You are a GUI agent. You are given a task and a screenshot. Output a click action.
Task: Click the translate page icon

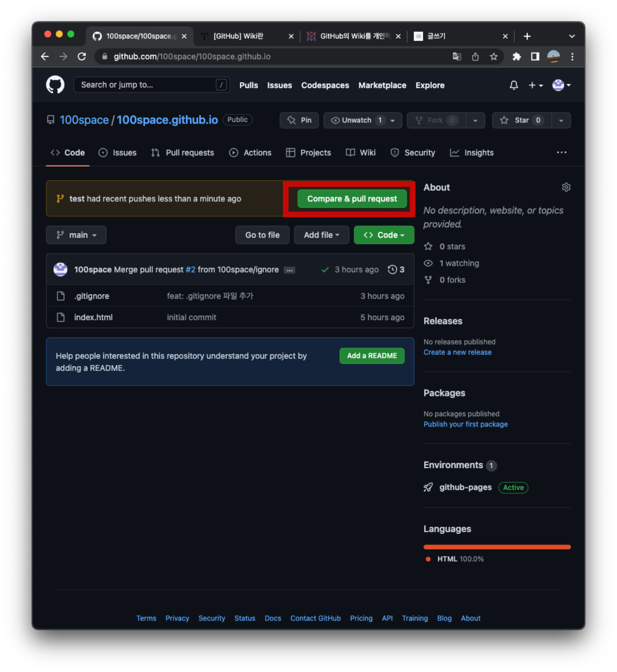[x=457, y=56]
